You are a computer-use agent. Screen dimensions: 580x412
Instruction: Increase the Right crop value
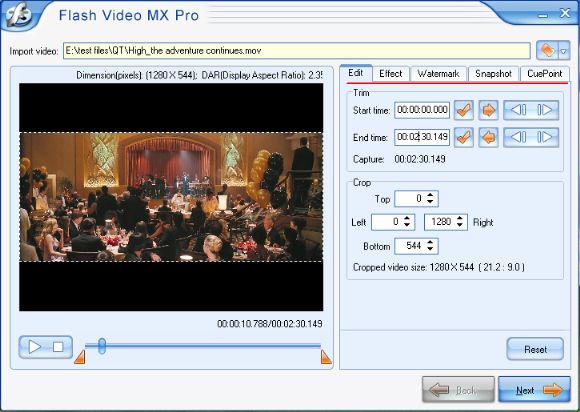[x=460, y=218]
